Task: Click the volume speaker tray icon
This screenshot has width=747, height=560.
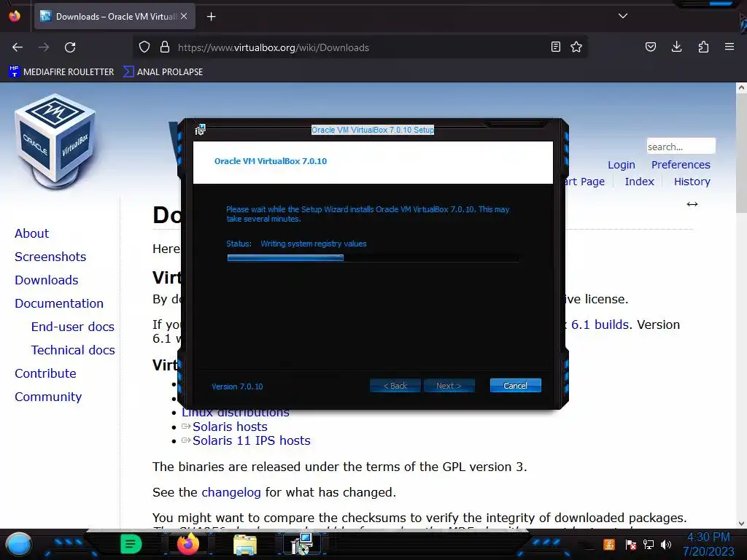Action: (666, 544)
